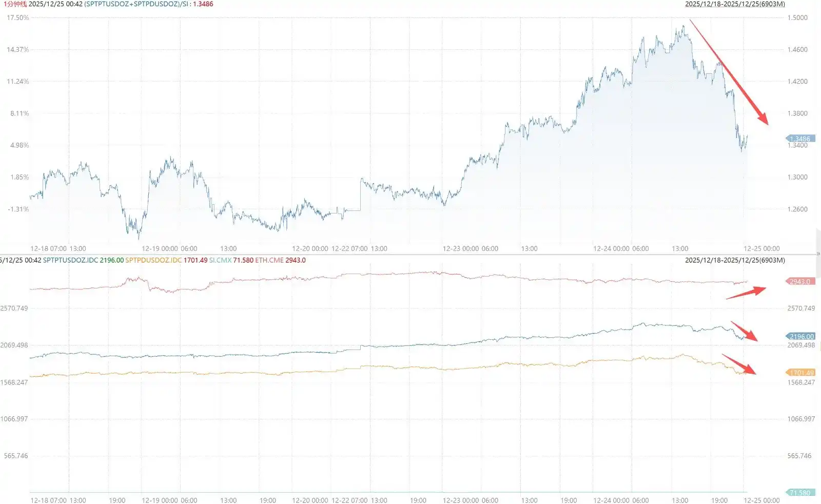Select the red arrow beside the orange palladium line
Viewport: 821px width, 504px height.
point(739,364)
